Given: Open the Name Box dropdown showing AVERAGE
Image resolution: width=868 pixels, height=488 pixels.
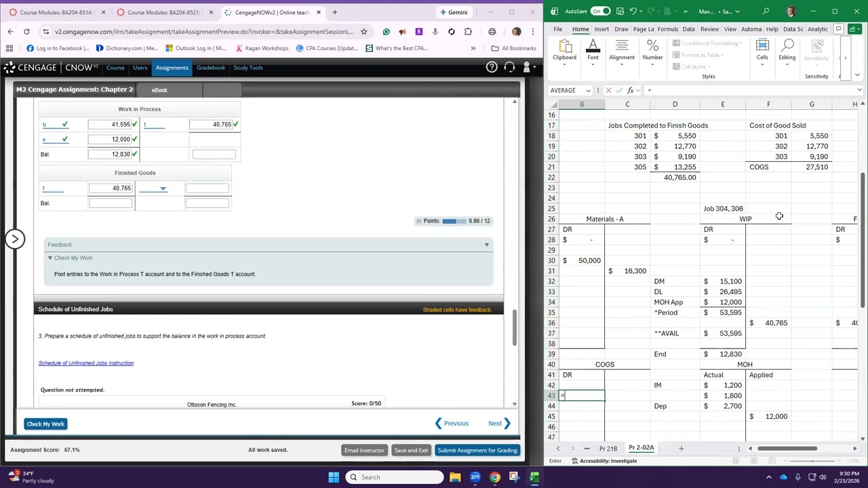Looking at the screenshot, I should coord(588,90).
